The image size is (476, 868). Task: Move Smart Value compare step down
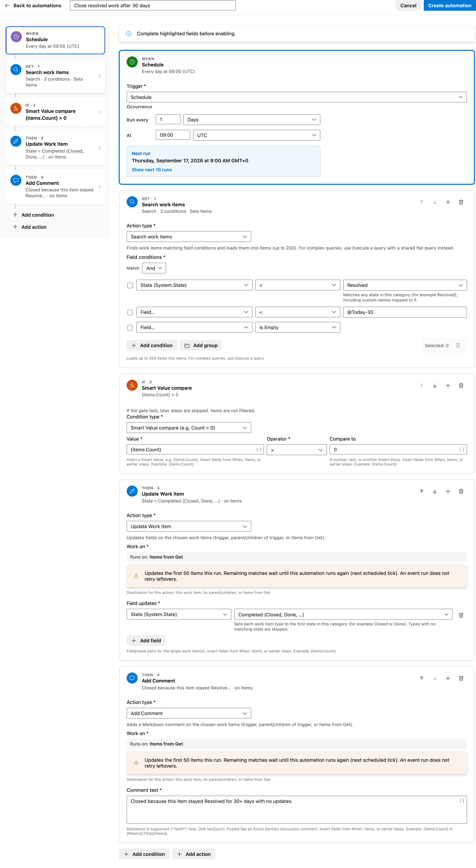(434, 386)
